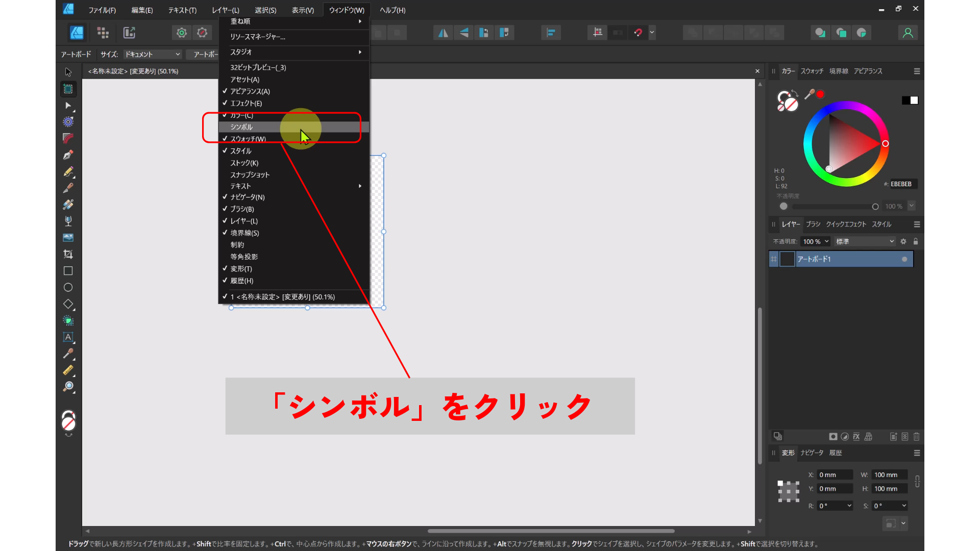Open the Affinity Designer persona icon
Screen dimensions: 980x551
(77, 32)
